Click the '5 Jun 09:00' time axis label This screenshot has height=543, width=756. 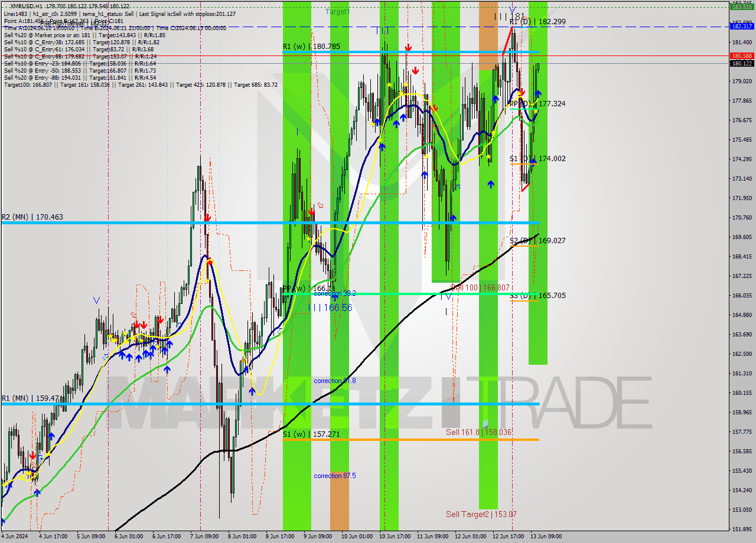tap(92, 537)
